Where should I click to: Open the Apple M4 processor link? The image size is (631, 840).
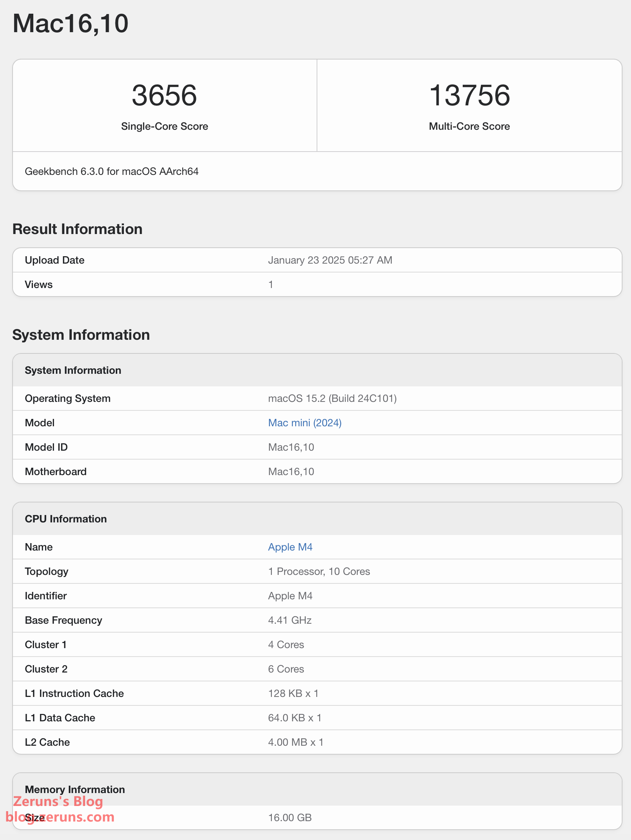[290, 547]
